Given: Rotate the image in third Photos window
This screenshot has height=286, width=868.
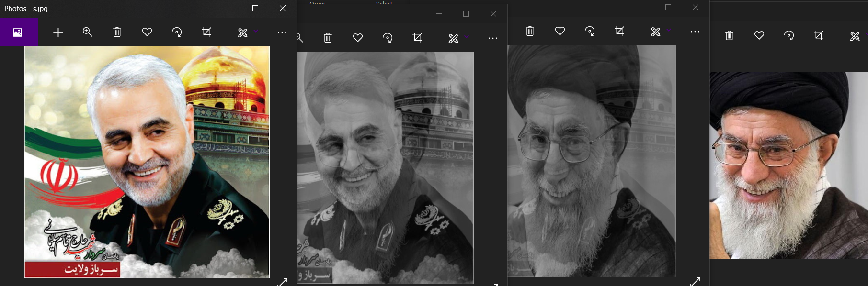Looking at the screenshot, I should [590, 31].
